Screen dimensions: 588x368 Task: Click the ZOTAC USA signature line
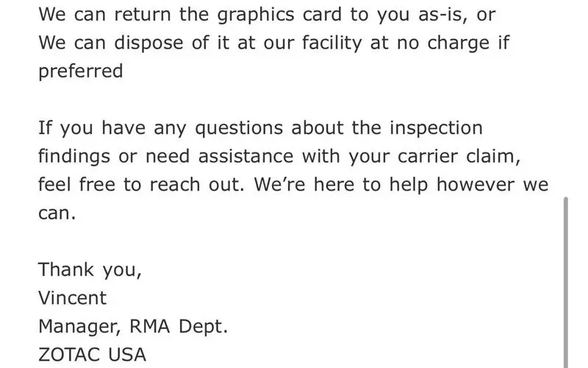click(x=92, y=354)
